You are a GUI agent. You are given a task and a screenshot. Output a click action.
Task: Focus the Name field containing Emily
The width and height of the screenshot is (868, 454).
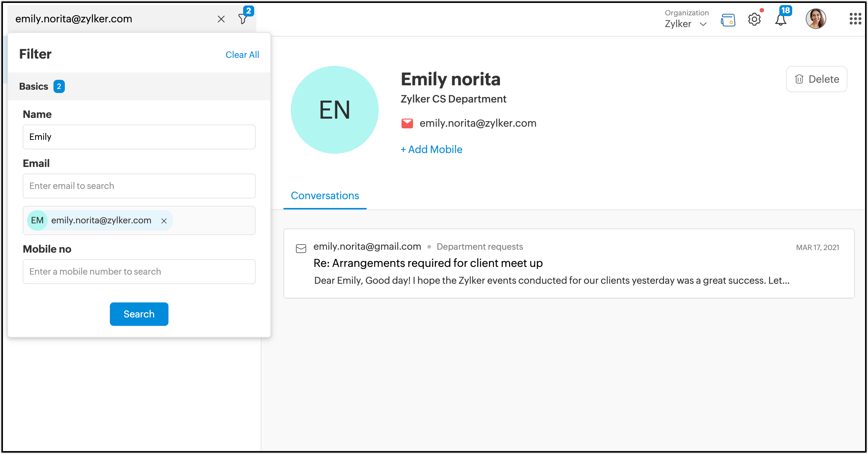click(x=139, y=137)
